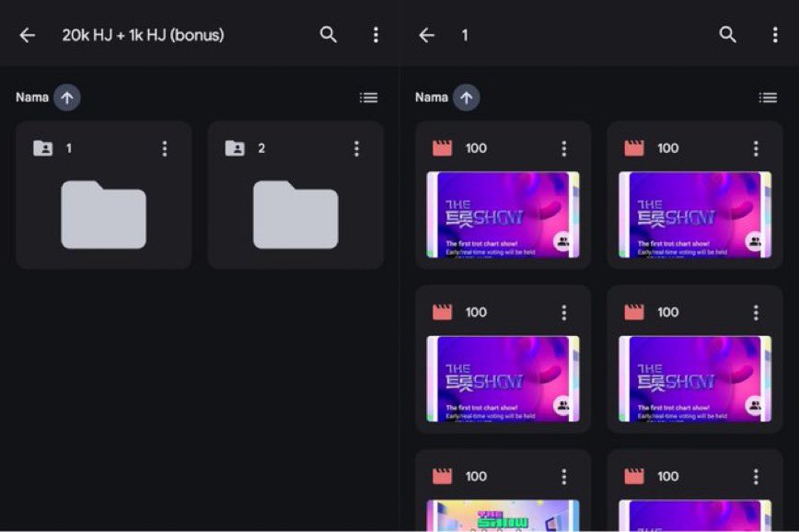Open folder "2" via its large folder icon
The image size is (799, 532).
(295, 214)
